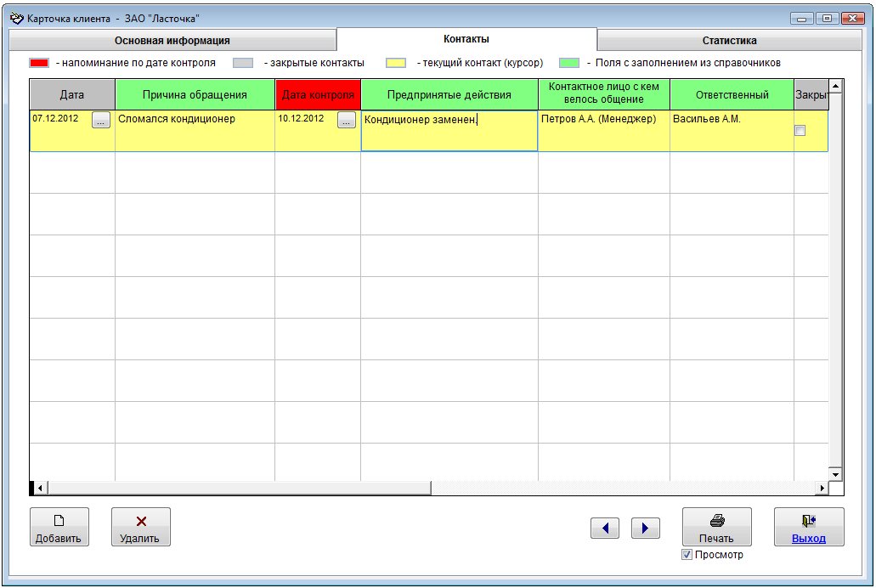Click the Добавить new record button
The height and width of the screenshot is (588, 876).
(x=59, y=527)
